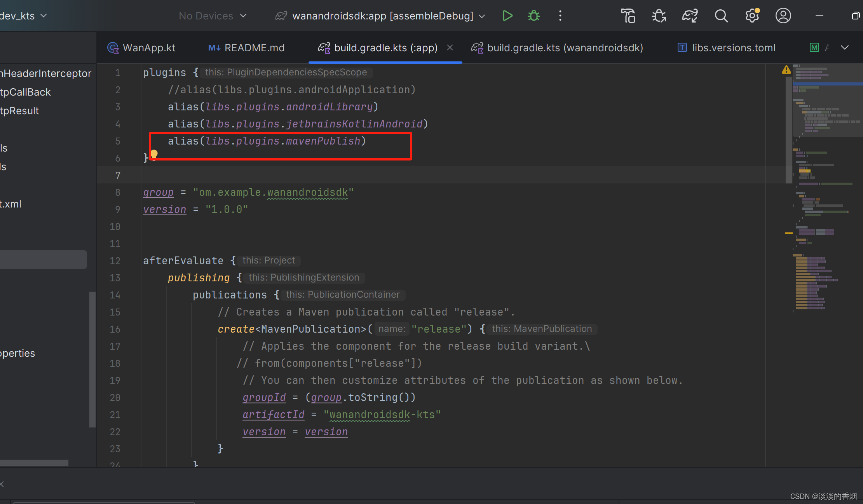This screenshot has width=863, height=504.
Task: Expand the hidden editor tabs chevron
Action: coord(845,47)
